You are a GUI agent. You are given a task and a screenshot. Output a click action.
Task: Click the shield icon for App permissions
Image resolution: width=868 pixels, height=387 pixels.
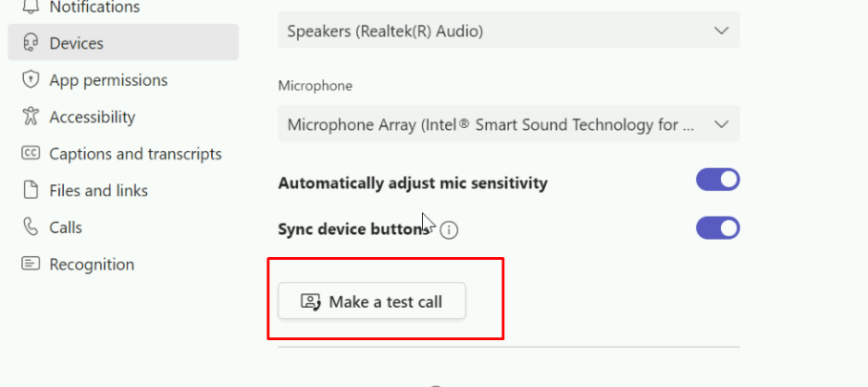click(x=31, y=80)
